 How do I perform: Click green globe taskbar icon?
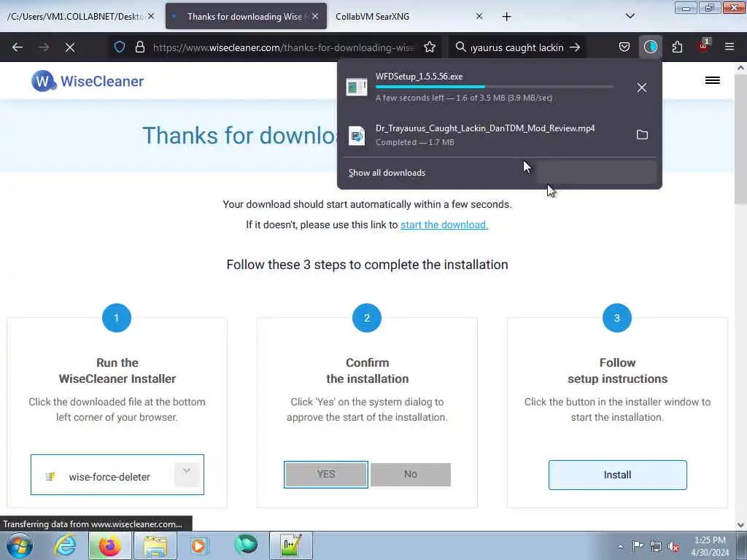(x=246, y=545)
